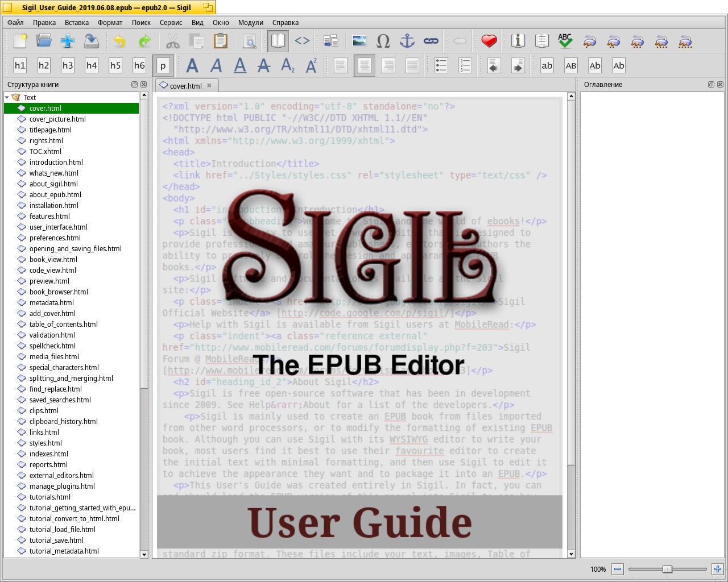Apply subscript with the A2 lower icon
Viewport: 728px width, 582px height.
[x=288, y=65]
